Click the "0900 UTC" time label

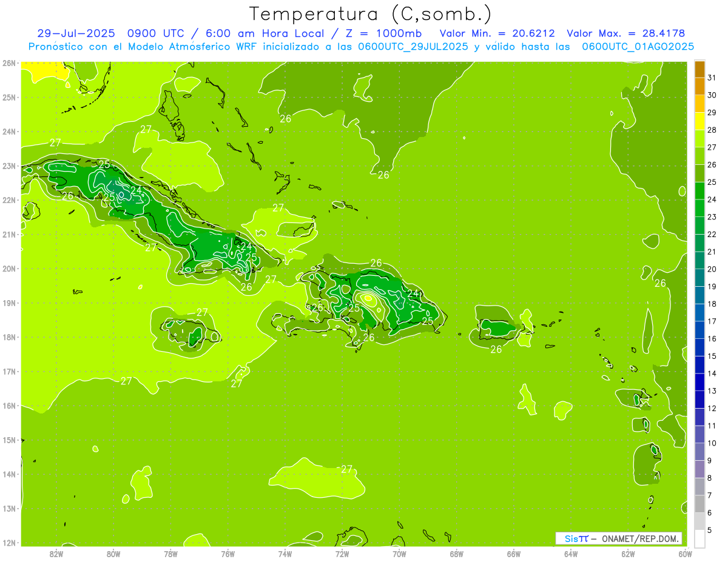(x=157, y=33)
